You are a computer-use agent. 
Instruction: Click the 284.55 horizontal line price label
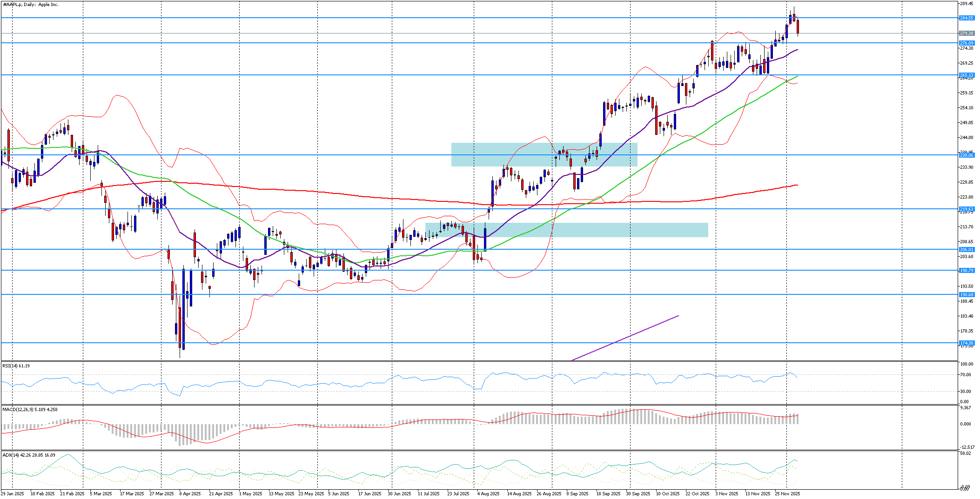tap(967, 18)
